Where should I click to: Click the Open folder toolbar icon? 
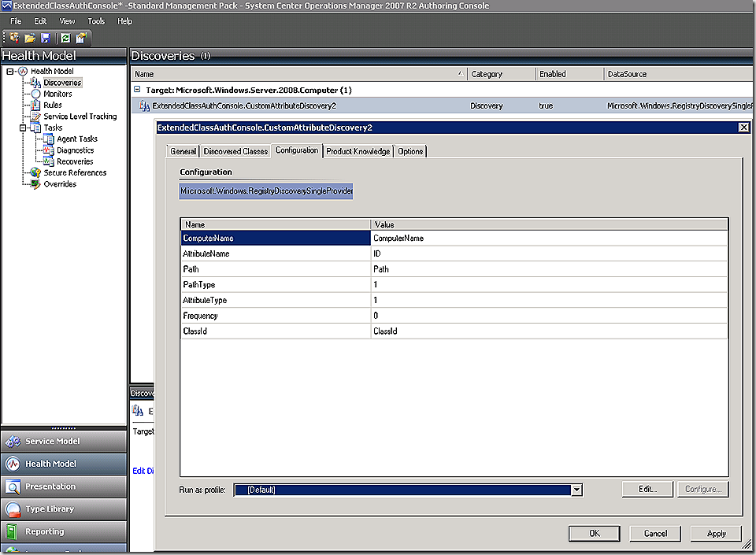[30, 38]
